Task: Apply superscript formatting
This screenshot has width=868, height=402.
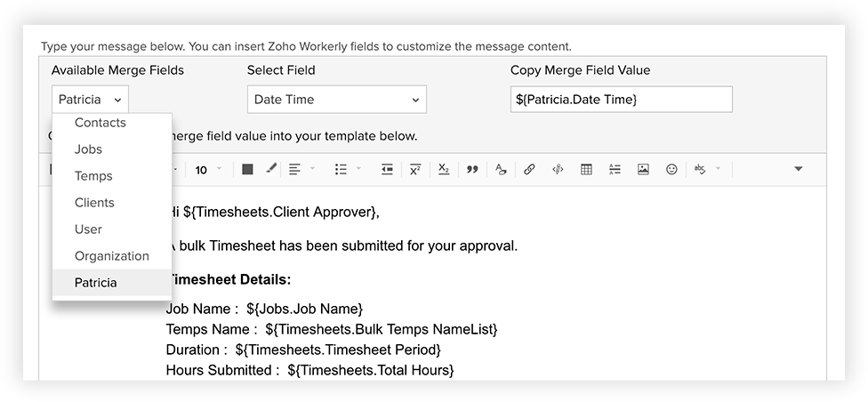Action: [415, 170]
